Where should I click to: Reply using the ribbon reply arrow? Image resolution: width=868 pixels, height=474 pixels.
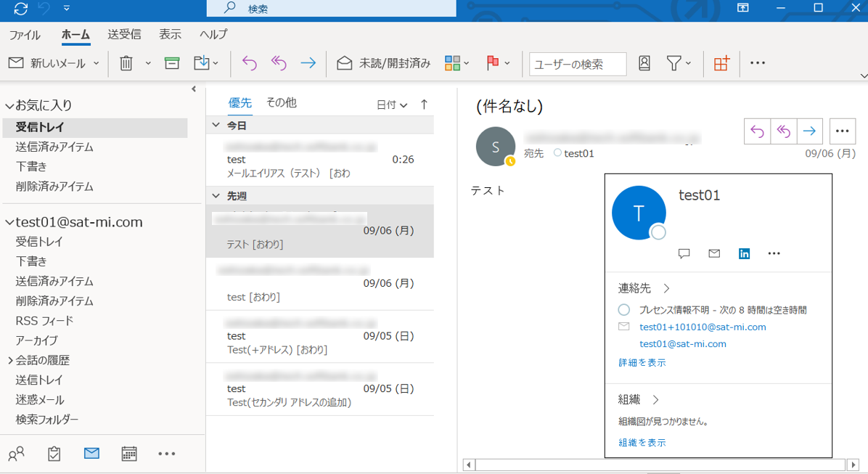[x=250, y=63]
